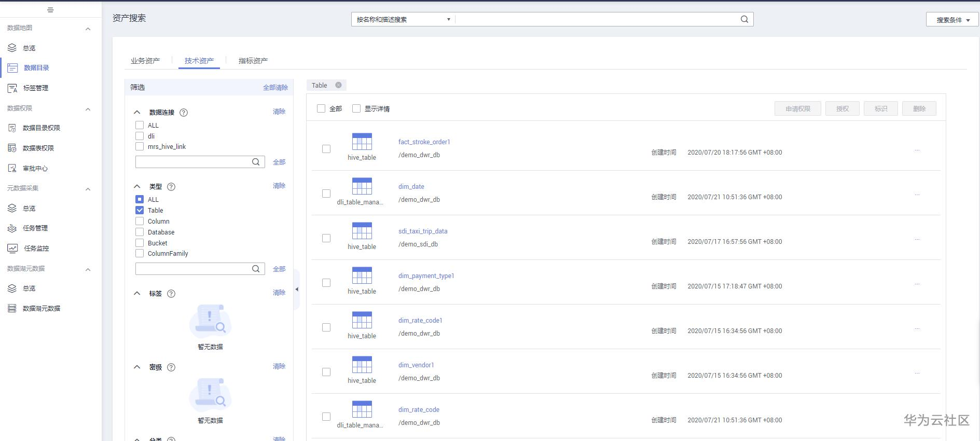Open more actions for dim_date row
This screenshot has height=441, width=980.
coord(917,195)
